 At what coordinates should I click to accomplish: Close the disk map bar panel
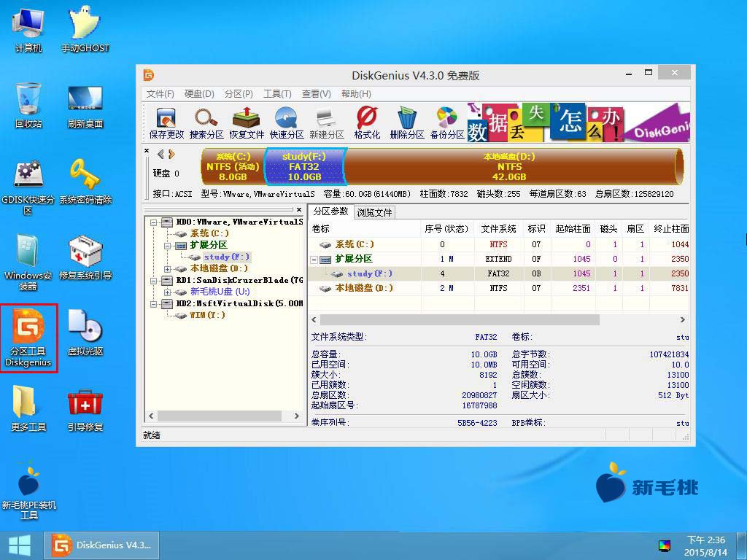coord(147,150)
